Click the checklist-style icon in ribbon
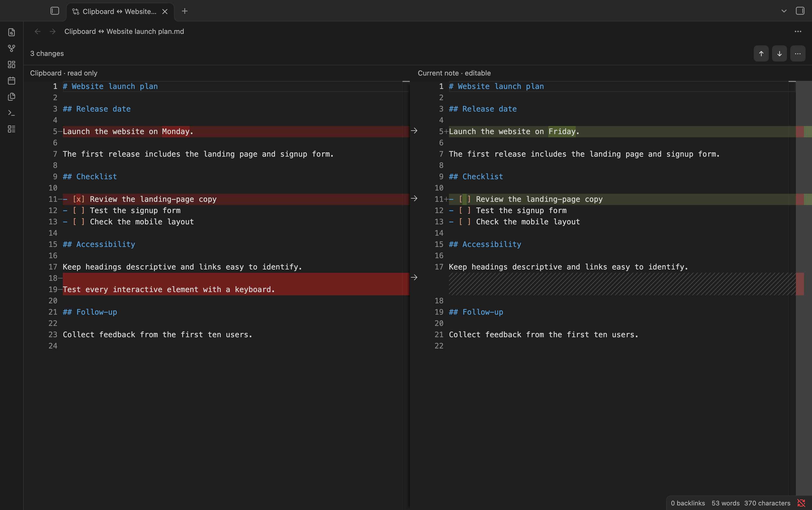 pos(12,129)
